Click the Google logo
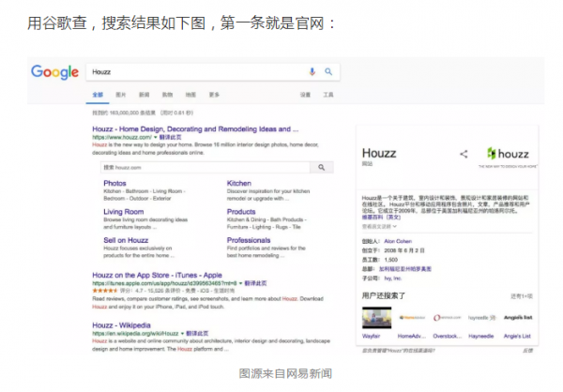Image resolution: width=563 pixels, height=392 pixels. 54,72
